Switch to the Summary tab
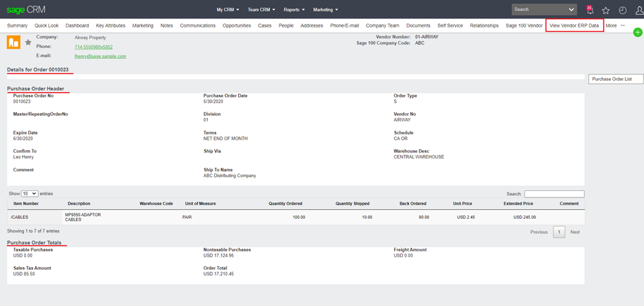This screenshot has height=306, width=644. pyautogui.click(x=17, y=25)
